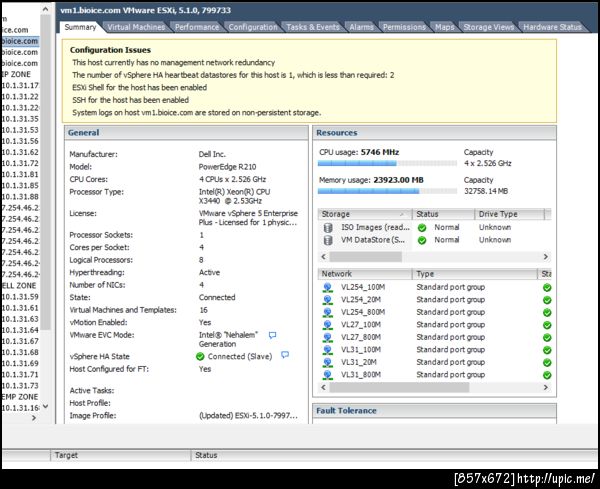
Task: Click the network list left scroll arrow
Action: 323,388
